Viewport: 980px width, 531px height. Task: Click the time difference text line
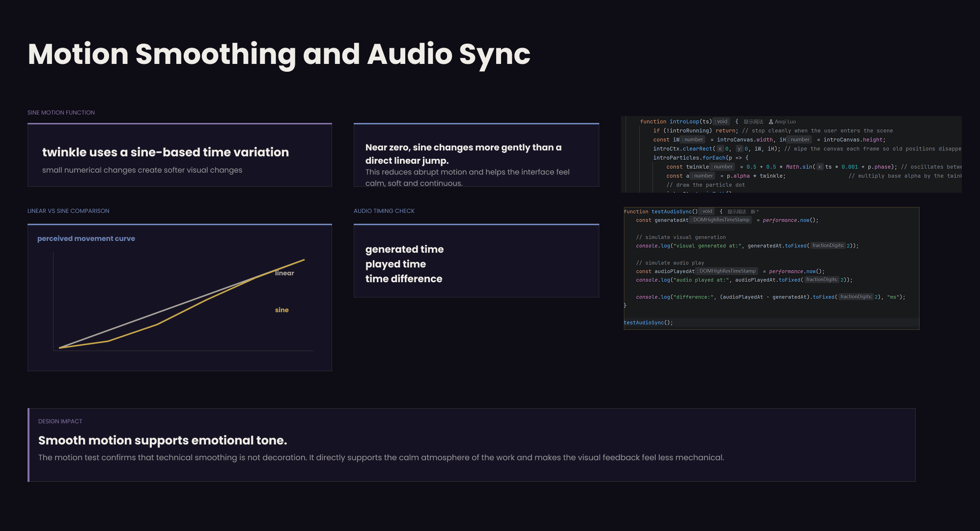point(404,279)
